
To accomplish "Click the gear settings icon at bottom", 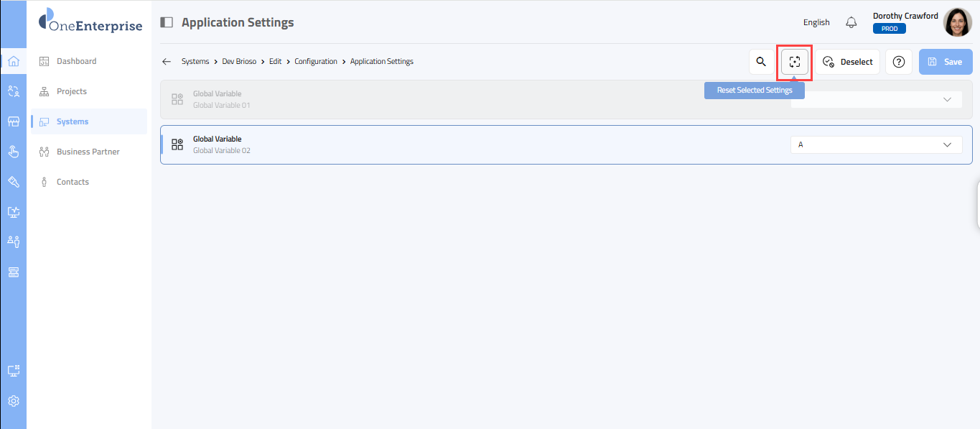I will point(13,401).
